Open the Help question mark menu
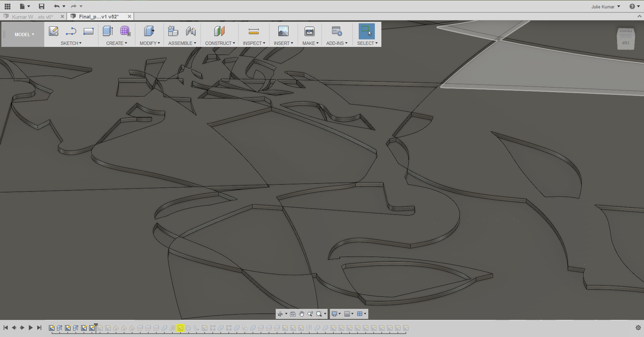The height and width of the screenshot is (337, 644). point(634,6)
